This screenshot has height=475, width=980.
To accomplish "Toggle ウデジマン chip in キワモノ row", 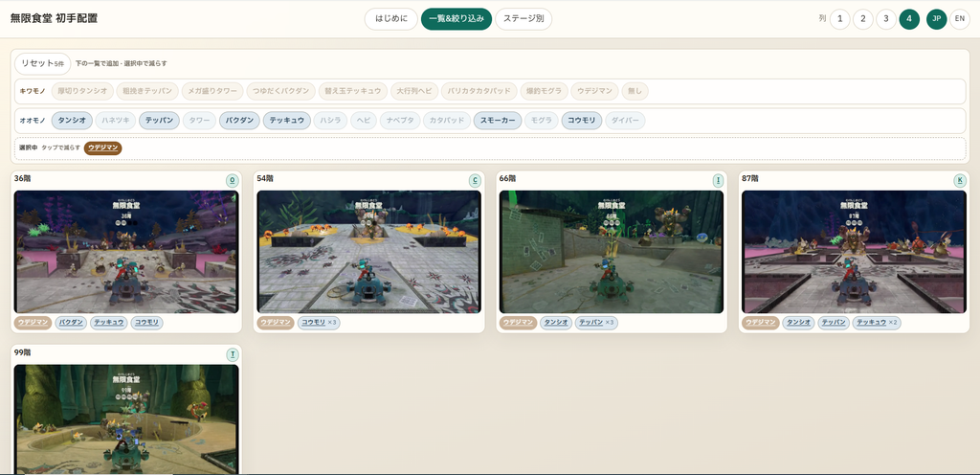I will tap(594, 91).
